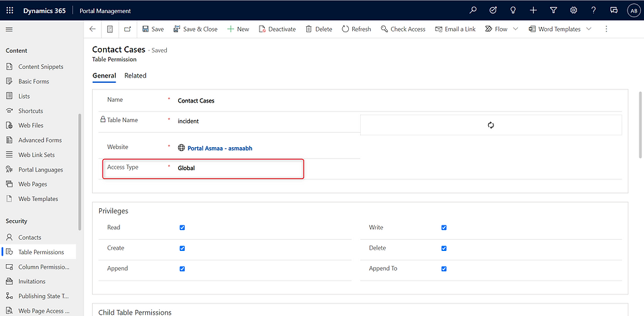Viewport: 644px width, 316px height.
Task: Open Web Pages in the sidebar
Action: 32,184
